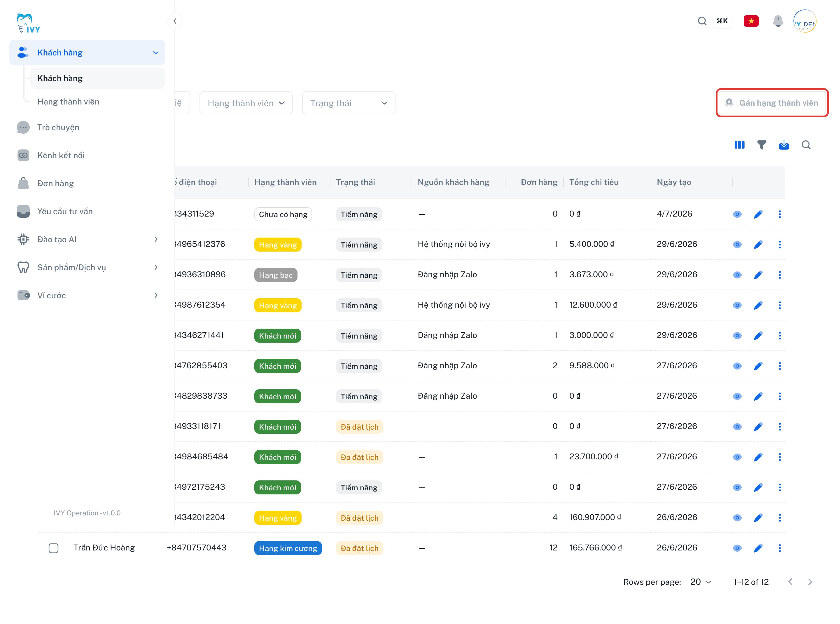Viewport: 840px width, 624px height.
Task: Expand Ví cước submenu
Action: click(x=155, y=295)
